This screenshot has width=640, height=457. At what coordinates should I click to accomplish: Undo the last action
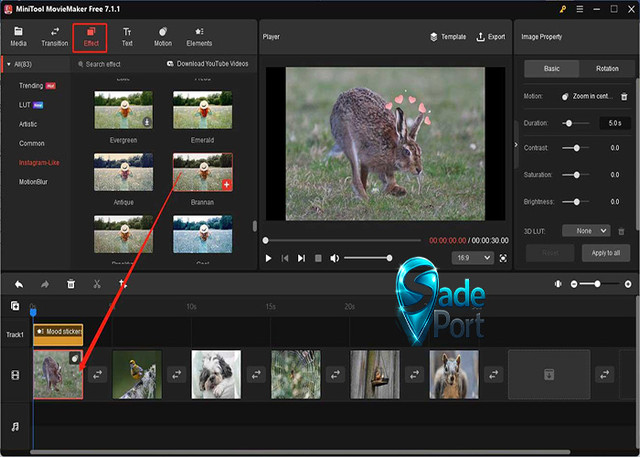(19, 284)
